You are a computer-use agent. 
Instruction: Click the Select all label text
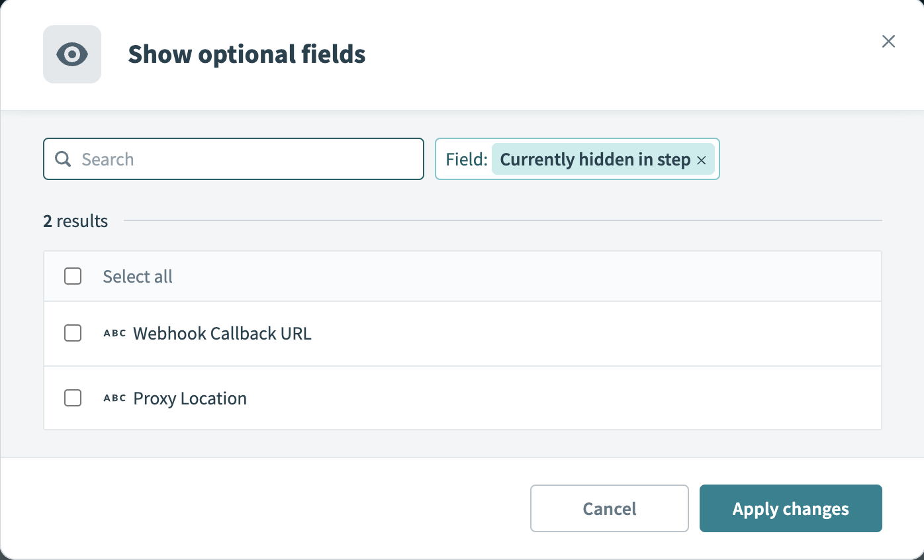138,277
